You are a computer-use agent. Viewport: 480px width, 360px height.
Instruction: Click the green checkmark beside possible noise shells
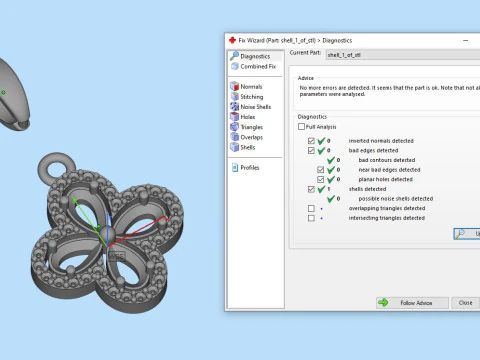pos(331,199)
